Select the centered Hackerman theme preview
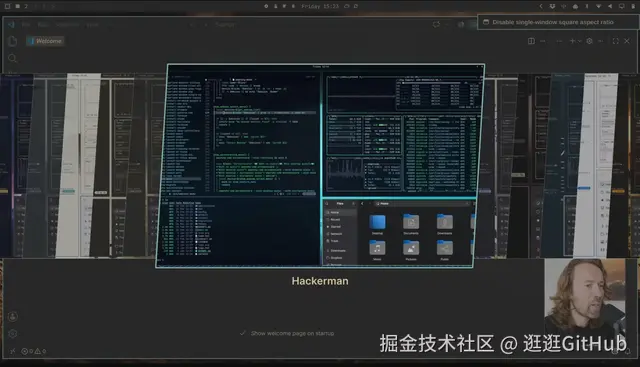 320,166
